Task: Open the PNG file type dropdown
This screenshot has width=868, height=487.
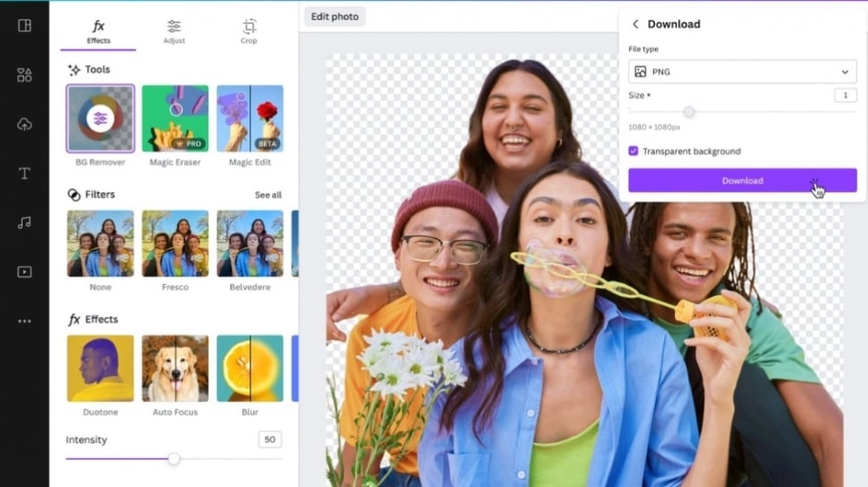Action: point(743,72)
